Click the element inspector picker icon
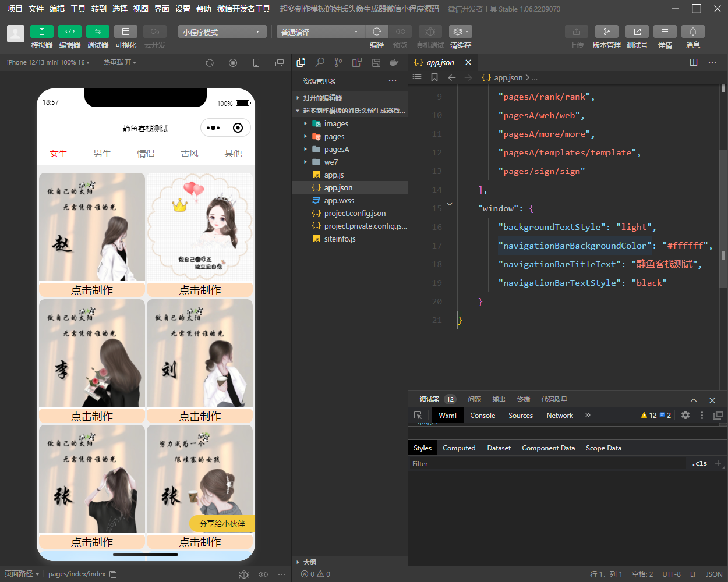The width and height of the screenshot is (728, 582). pos(418,416)
